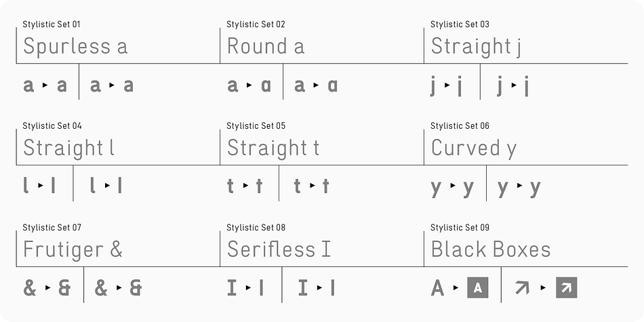
Task: Click the black-boxed arrow glyph
Action: point(566,287)
